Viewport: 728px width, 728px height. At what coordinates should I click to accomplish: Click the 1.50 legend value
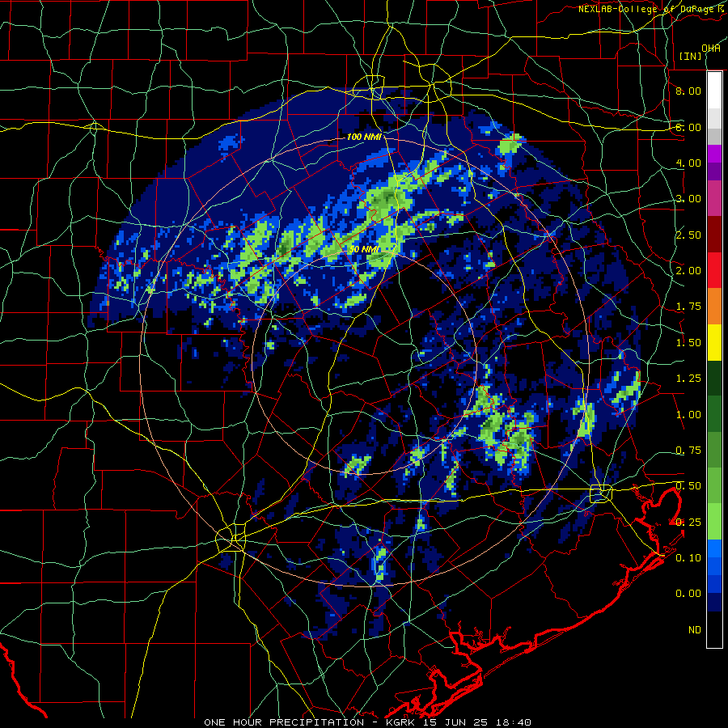688,343
